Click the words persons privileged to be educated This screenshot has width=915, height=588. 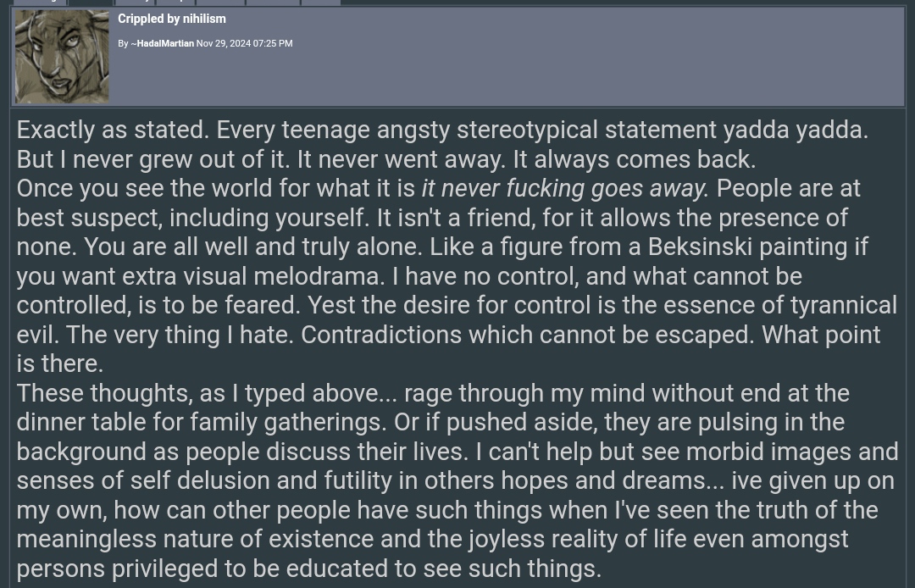(x=217, y=569)
